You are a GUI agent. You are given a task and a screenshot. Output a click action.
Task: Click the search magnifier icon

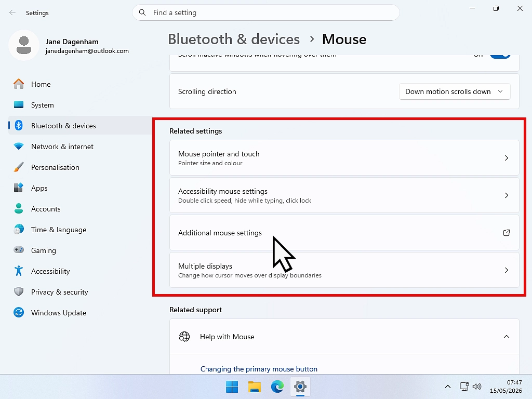(142, 12)
